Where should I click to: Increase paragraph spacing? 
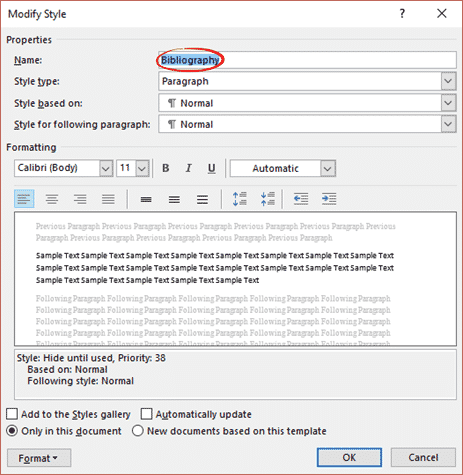[x=240, y=199]
